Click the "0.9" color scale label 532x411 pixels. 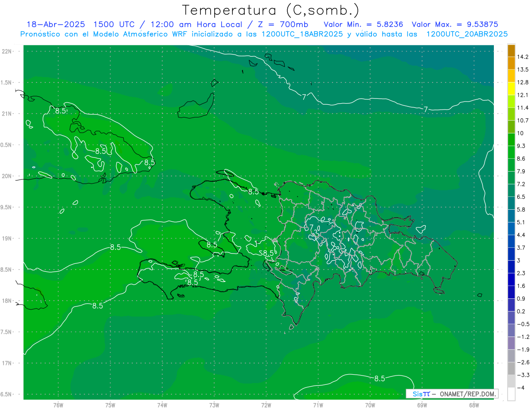[x=521, y=298]
